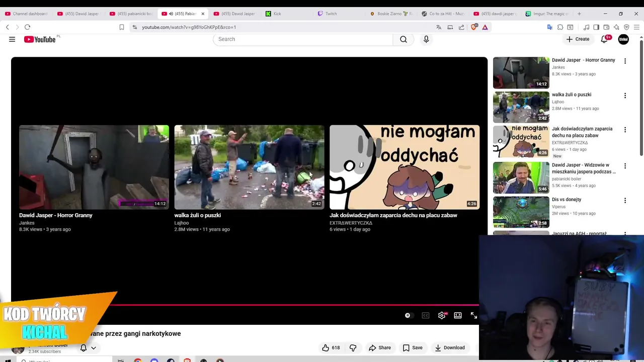Open three-dot menu for Jak doświadczyłam zaparcia sidebar video

pos(625,130)
